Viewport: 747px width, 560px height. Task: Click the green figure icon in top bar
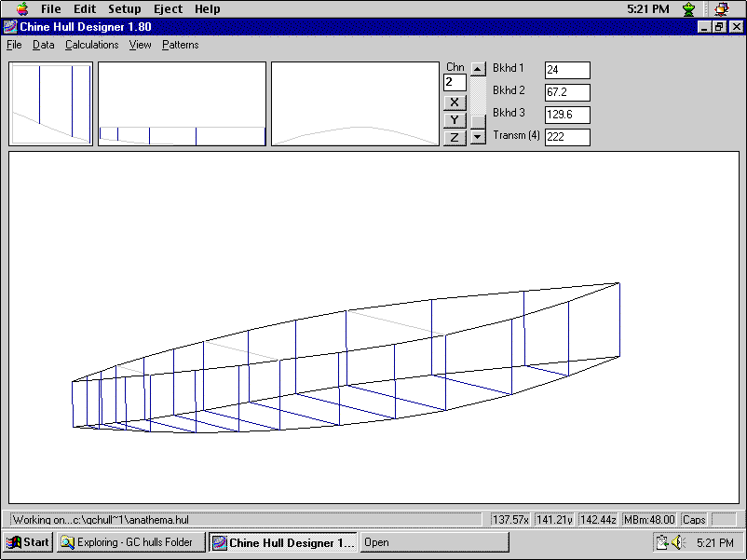coord(688,9)
